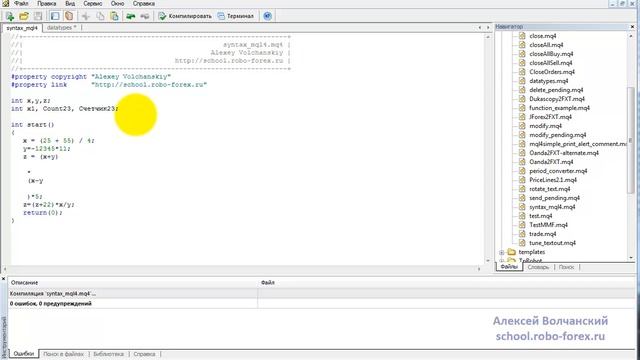Image resolution: width=640 pixels, height=360 pixels.
Task: Select rotate_text.mq4 in the navigator
Action: pyautogui.click(x=549, y=189)
